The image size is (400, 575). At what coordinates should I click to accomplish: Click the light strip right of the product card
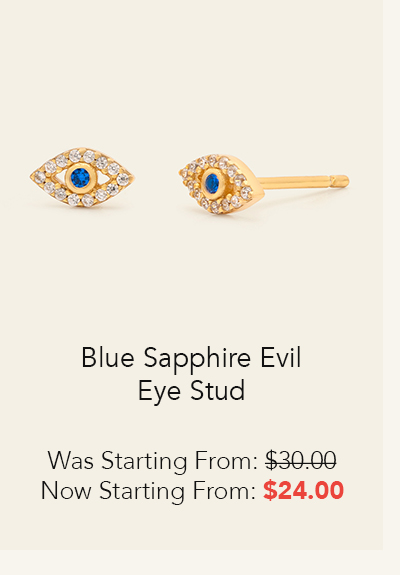click(x=392, y=275)
